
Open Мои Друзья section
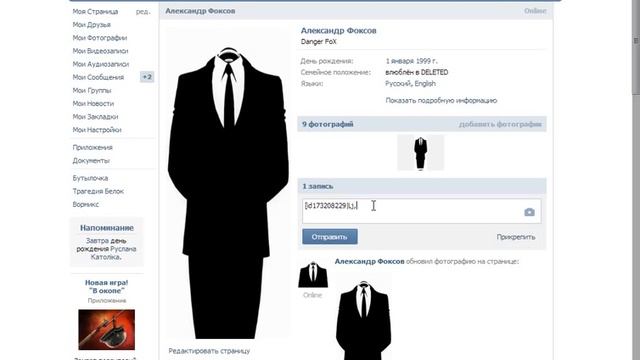91,24
